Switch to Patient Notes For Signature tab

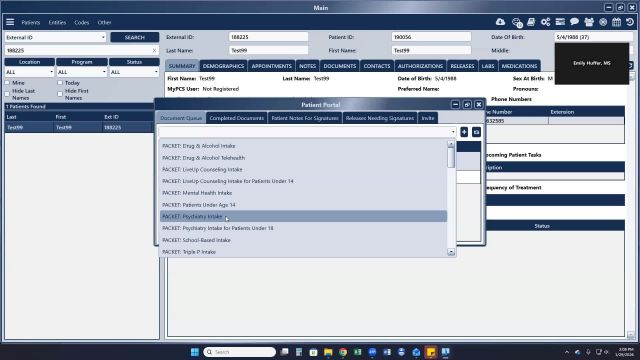tap(305, 118)
